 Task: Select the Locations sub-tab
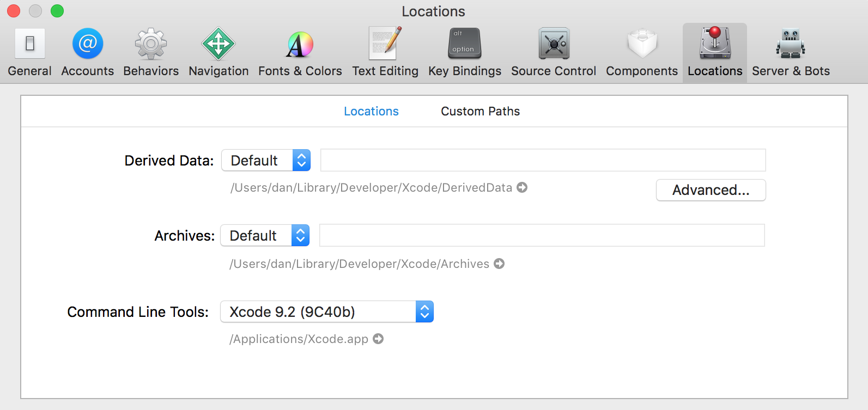[x=371, y=112]
